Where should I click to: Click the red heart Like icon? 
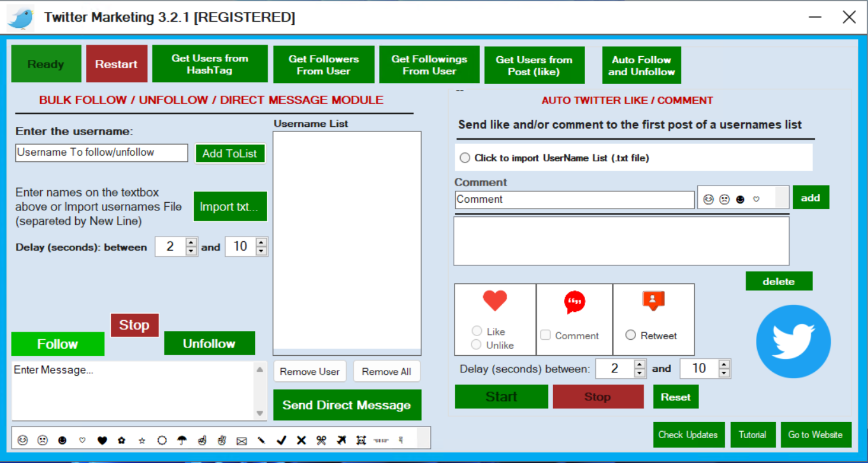coord(495,300)
